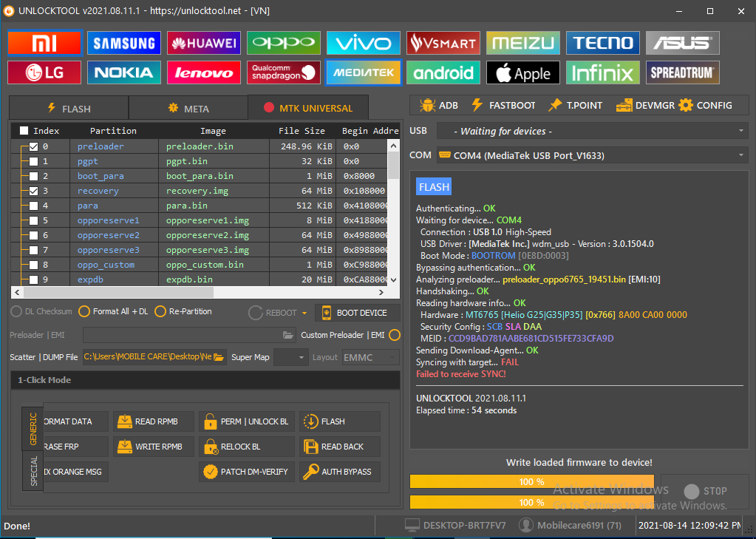Check the opporeserve1 partition checkbox
The image size is (756, 539).
pyautogui.click(x=33, y=220)
